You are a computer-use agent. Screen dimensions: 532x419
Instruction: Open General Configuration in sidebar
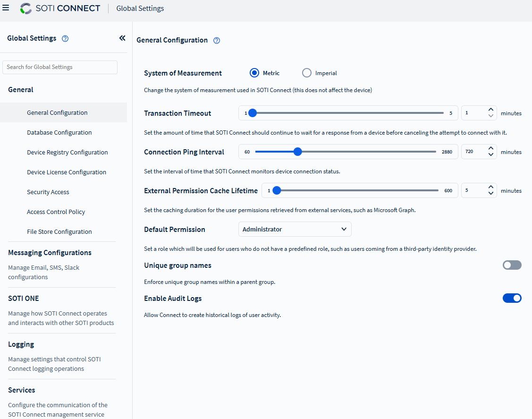click(63, 112)
